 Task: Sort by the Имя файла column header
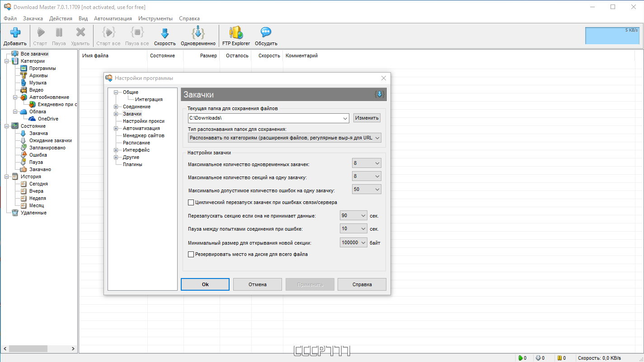click(113, 56)
